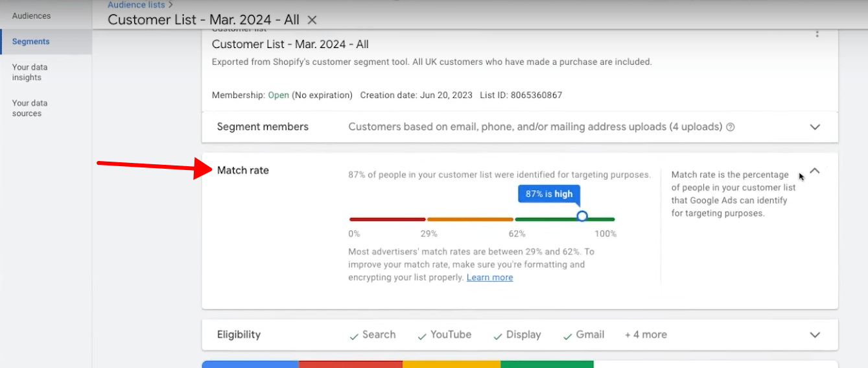Click the help icon beside 4 uploads
The image size is (868, 368).
coord(731,127)
